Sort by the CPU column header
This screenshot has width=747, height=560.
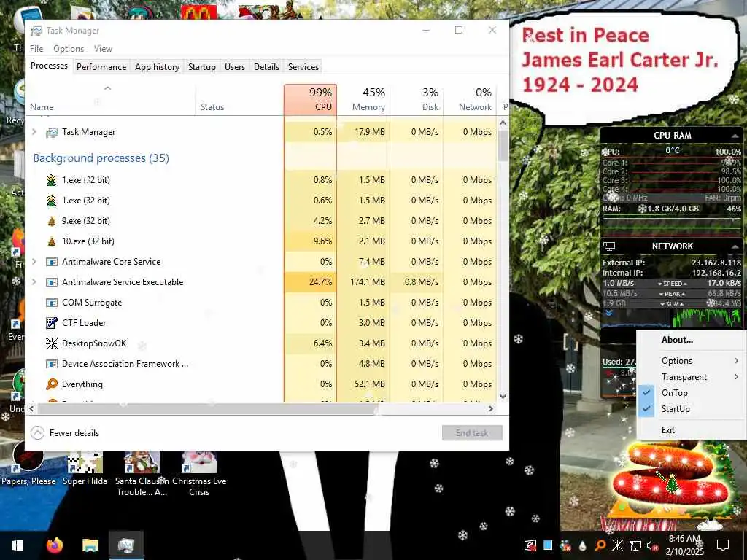(311, 99)
